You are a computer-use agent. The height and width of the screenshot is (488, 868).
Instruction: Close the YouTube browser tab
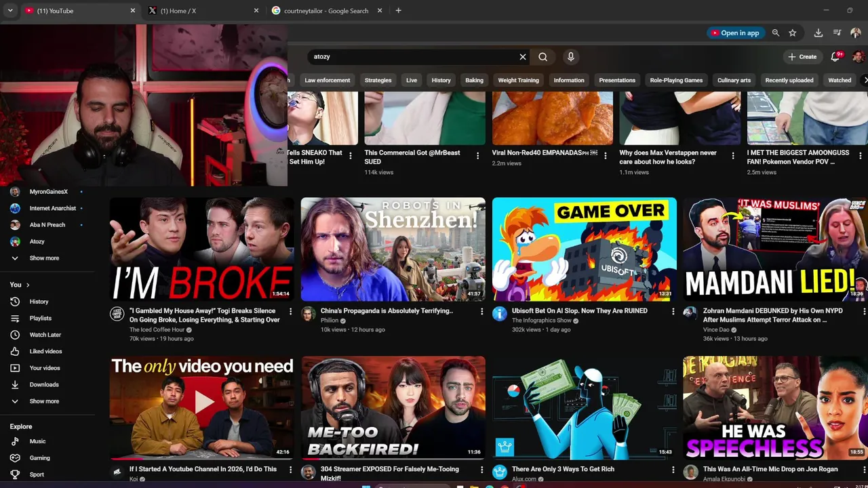click(x=133, y=11)
